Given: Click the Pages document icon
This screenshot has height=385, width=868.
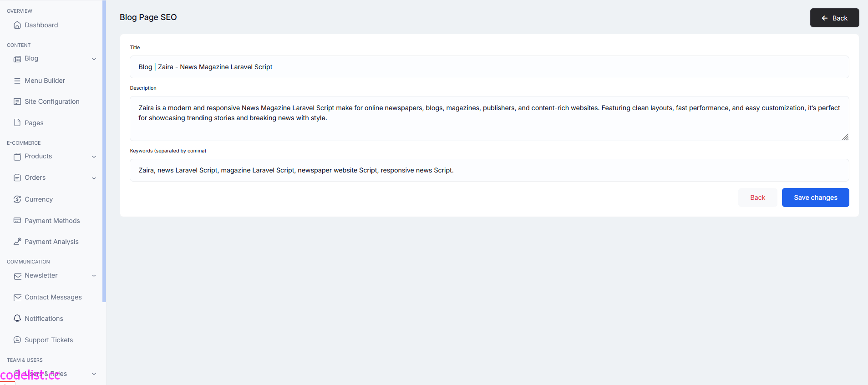Looking at the screenshot, I should click(x=17, y=123).
